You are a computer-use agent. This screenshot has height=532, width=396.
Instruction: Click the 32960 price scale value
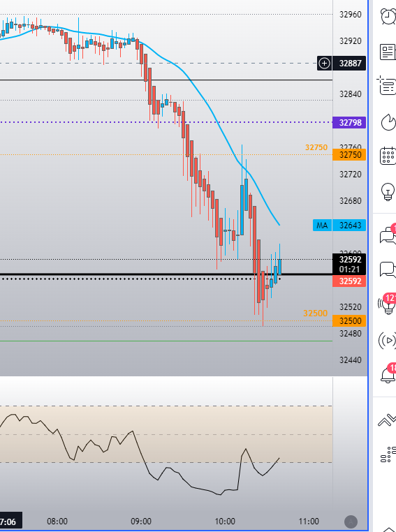click(350, 15)
